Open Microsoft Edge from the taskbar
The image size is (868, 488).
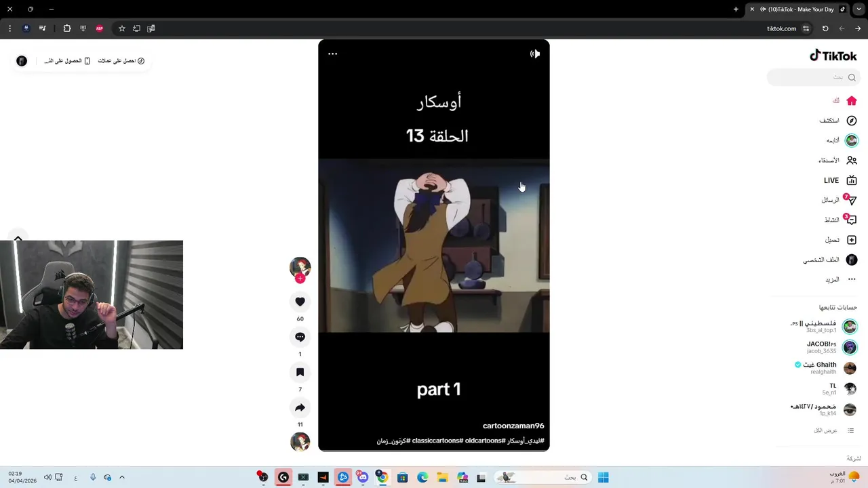click(422, 477)
